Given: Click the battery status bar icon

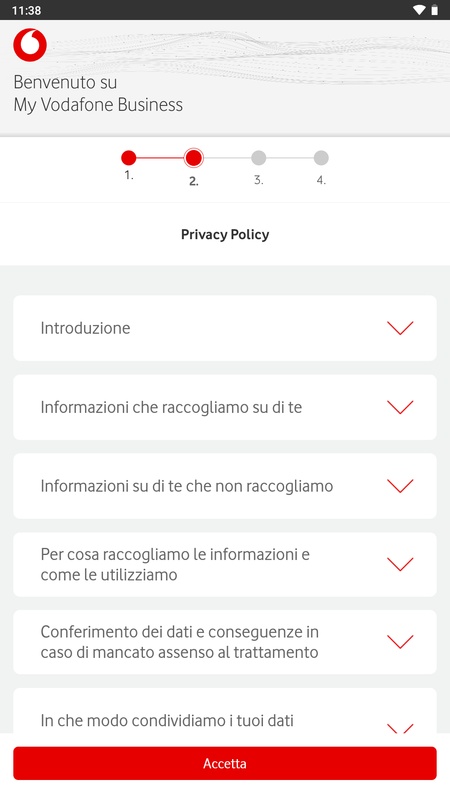Looking at the screenshot, I should pos(435,10).
